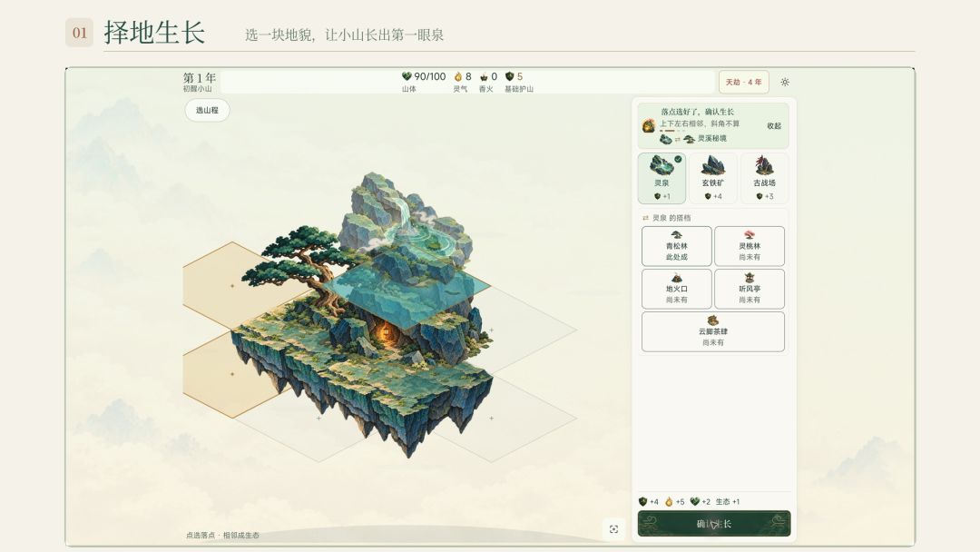The image size is (980, 552).
Task: Select the 玄铁矿 iron mine terrain card
Action: [712, 178]
